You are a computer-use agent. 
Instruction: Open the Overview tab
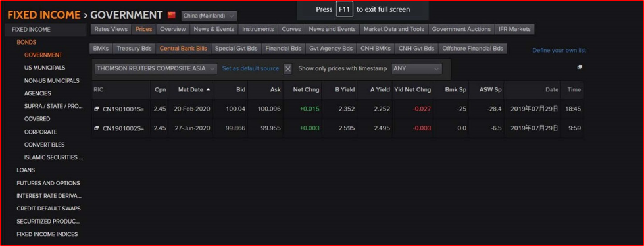point(173,29)
